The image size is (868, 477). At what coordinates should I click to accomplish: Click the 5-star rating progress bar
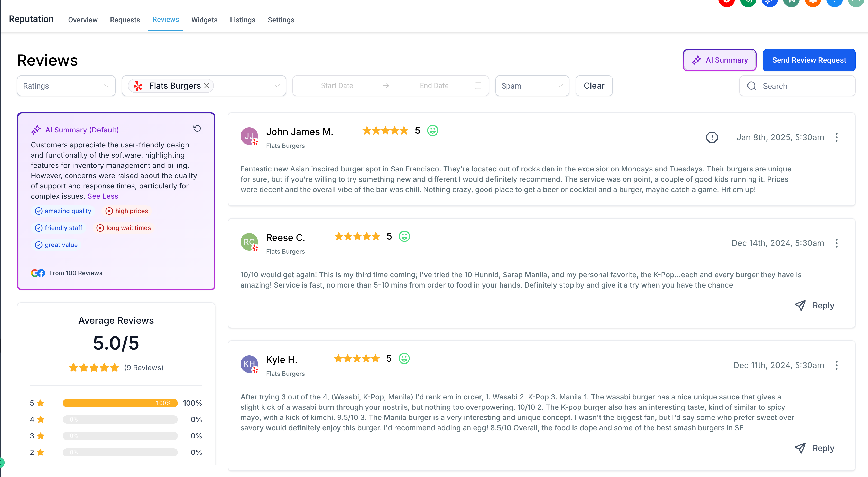(120, 403)
